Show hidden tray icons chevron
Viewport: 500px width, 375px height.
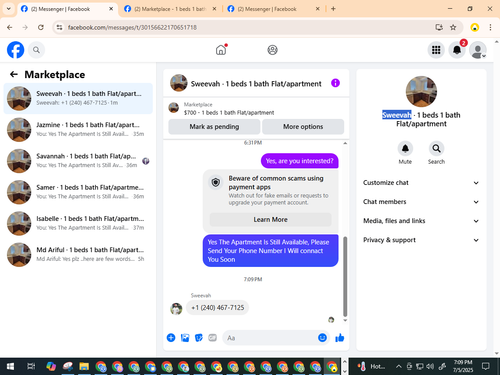tap(399, 367)
